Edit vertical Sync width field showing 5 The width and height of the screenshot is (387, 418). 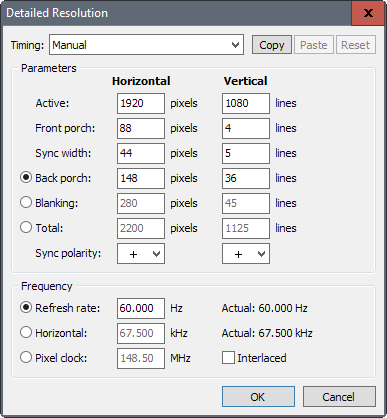246,153
